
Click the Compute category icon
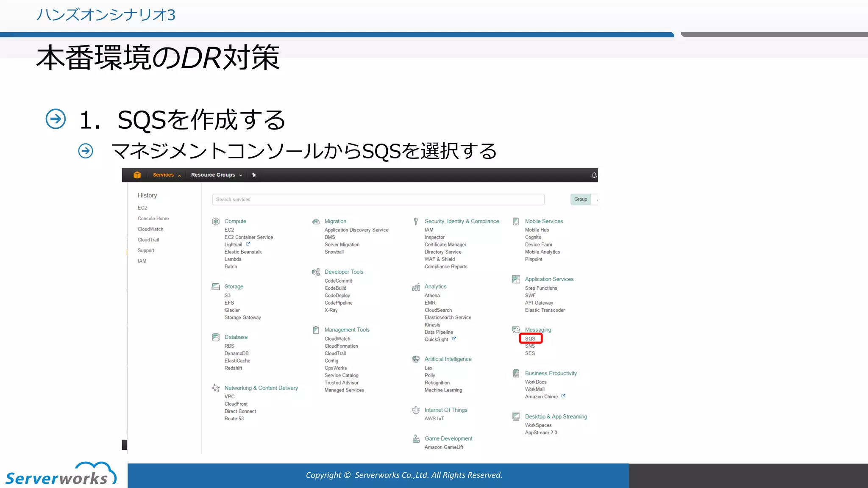[x=216, y=221]
